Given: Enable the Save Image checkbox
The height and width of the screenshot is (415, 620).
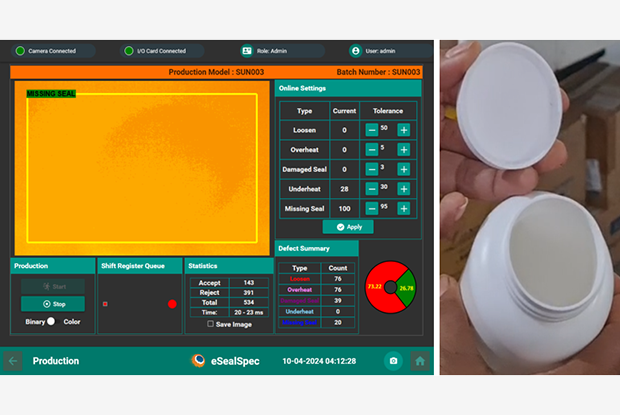Looking at the screenshot, I should (209, 324).
